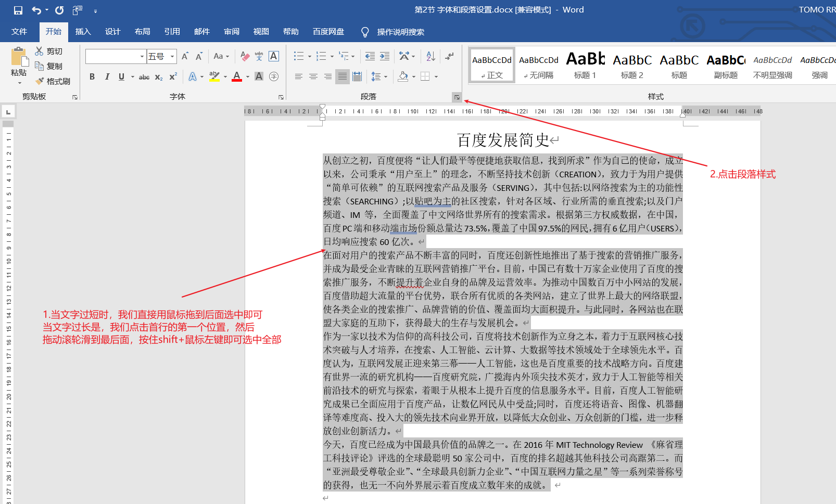Click 操作说明搜索 search box

click(400, 32)
